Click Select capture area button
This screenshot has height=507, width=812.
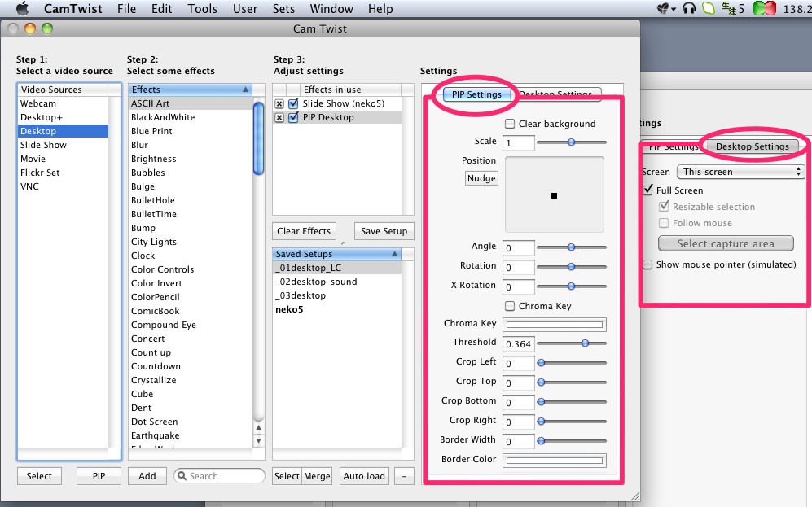coord(726,243)
